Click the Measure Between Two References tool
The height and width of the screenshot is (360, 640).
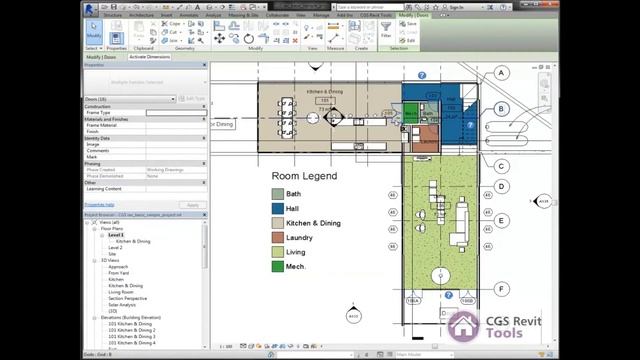[334, 39]
